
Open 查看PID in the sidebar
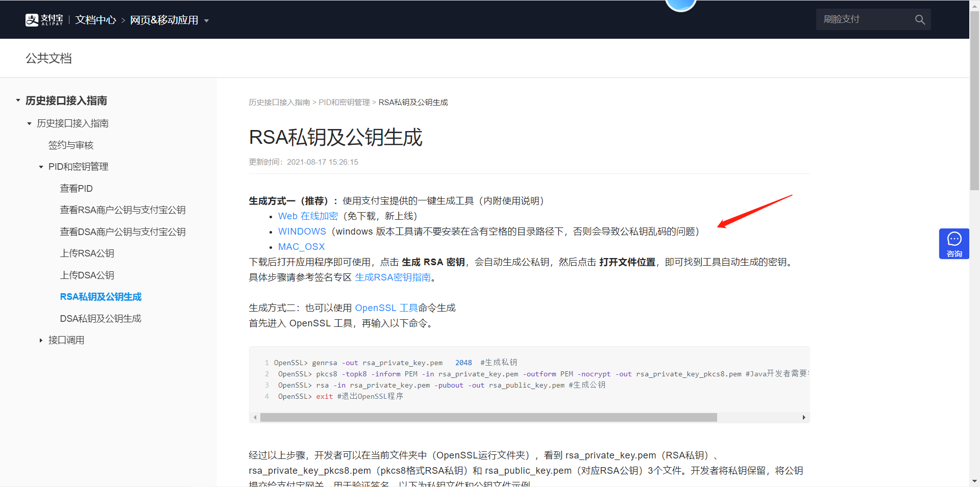(x=76, y=189)
